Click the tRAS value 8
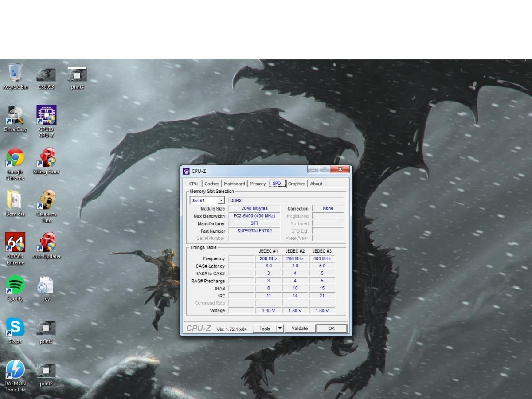The height and width of the screenshot is (399, 532). click(269, 288)
